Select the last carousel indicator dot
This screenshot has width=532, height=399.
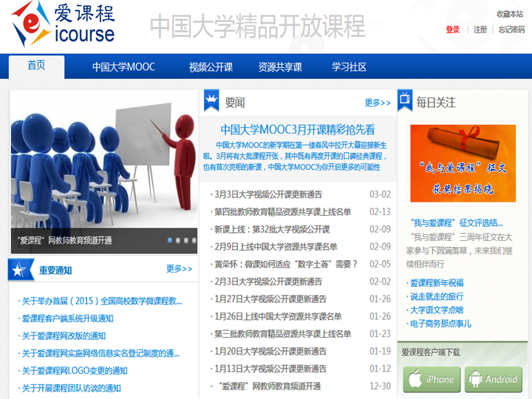[194, 240]
